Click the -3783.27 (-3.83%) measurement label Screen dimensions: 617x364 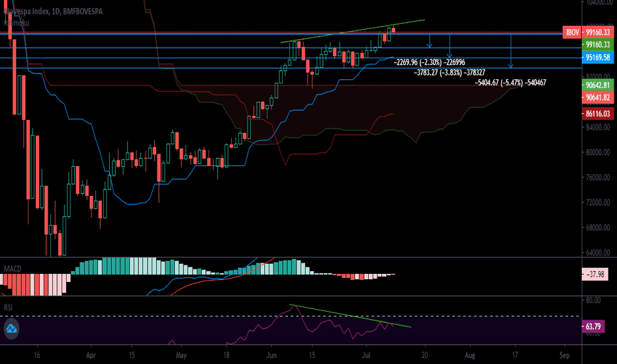pos(450,72)
